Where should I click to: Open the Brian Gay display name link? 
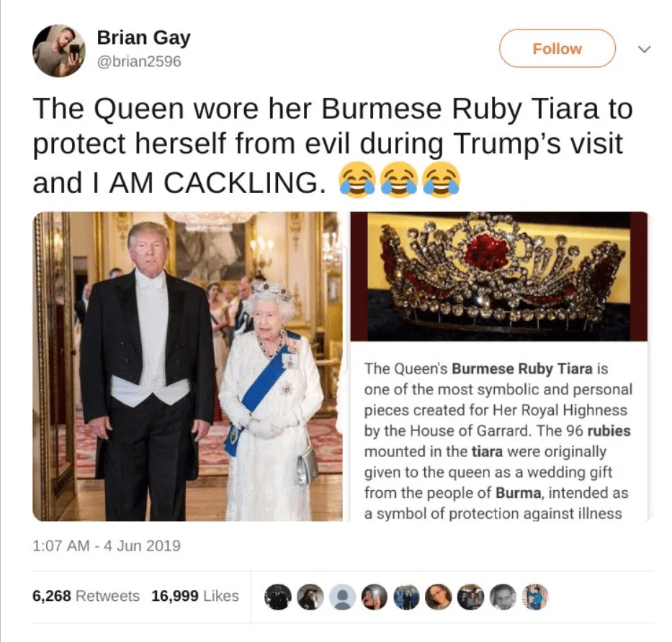143,37
